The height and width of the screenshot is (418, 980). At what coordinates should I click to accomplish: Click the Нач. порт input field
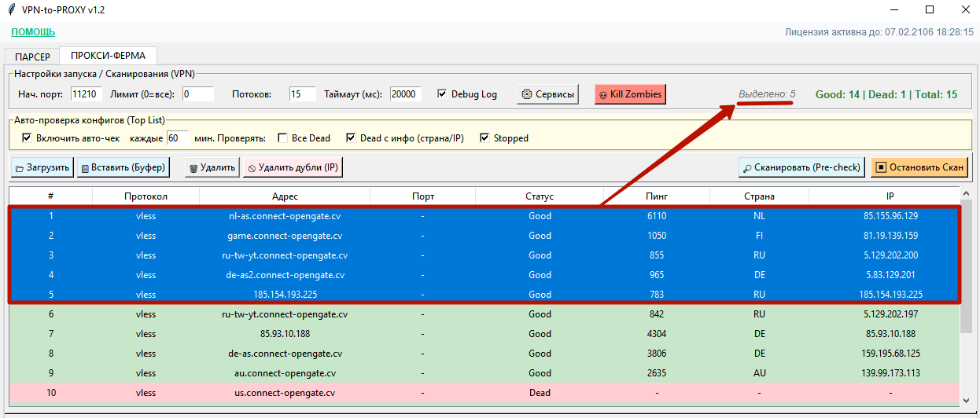tap(87, 94)
